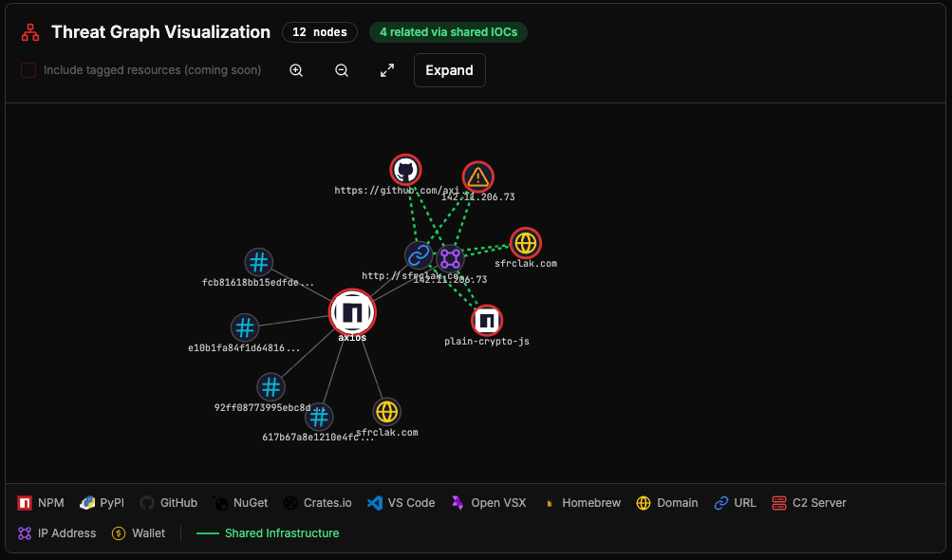Select the yellow sfrclak.com domain node below axios

click(386, 412)
